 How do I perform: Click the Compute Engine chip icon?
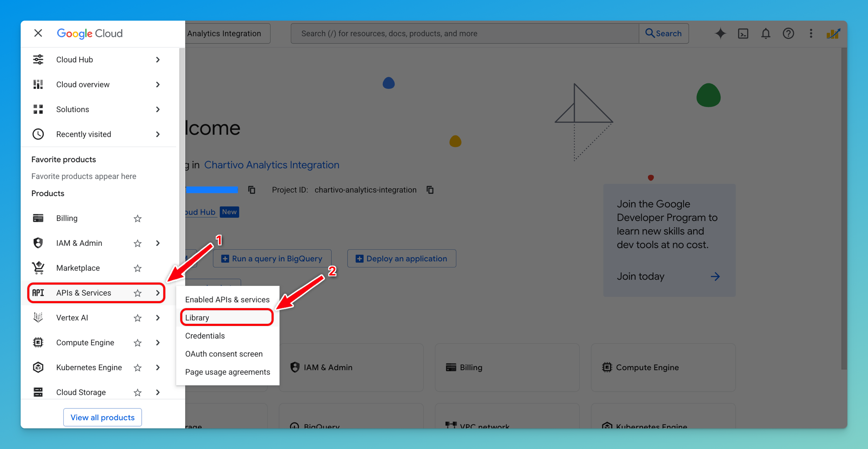(38, 342)
